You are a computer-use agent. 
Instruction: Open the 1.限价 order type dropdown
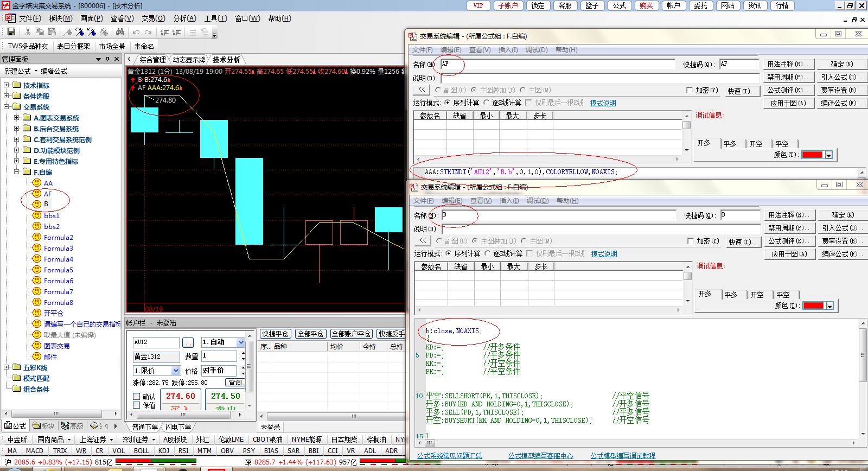tap(175, 371)
